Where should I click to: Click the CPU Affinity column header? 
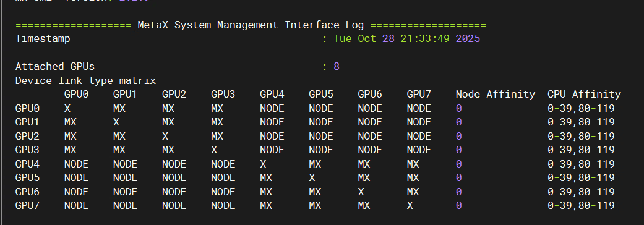[584, 95]
